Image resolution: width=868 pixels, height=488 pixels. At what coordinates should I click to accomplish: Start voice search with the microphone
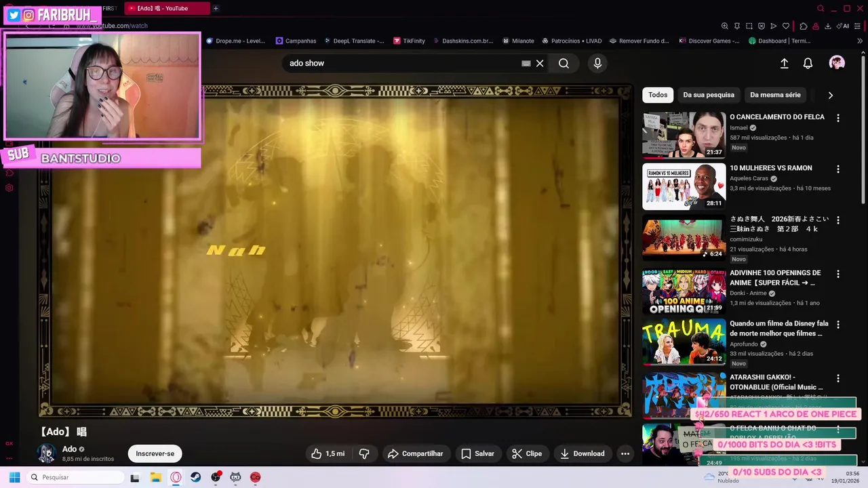[x=597, y=63]
